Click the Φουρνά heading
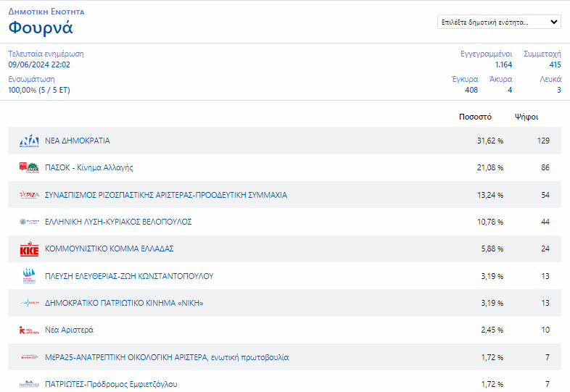Viewport: 570px width, 392px height. (x=41, y=28)
